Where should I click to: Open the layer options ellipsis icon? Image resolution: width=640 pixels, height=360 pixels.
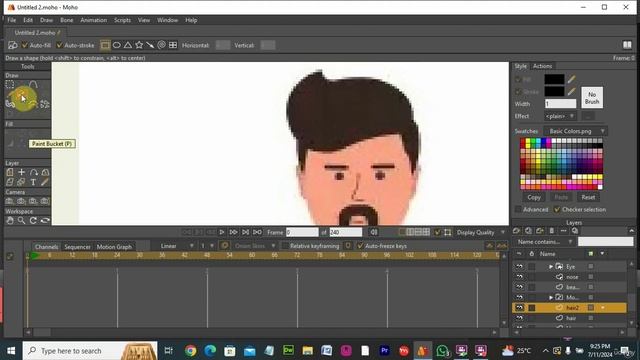[563, 231]
